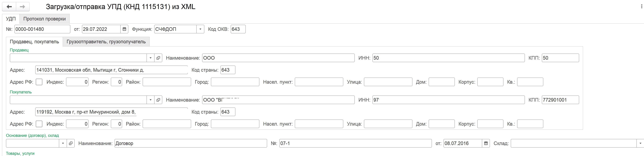Click the Код ОКВ field
Viewport: 644px width, 156px height.
coord(238,29)
